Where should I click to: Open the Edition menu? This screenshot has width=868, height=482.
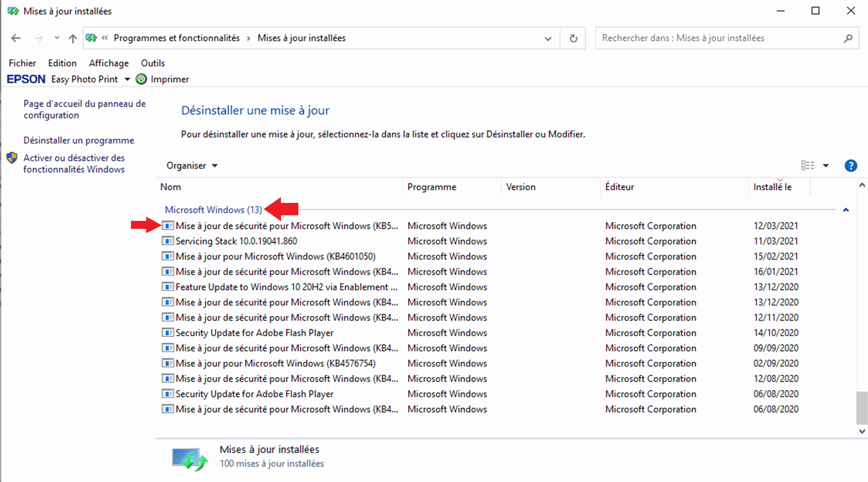[63, 63]
